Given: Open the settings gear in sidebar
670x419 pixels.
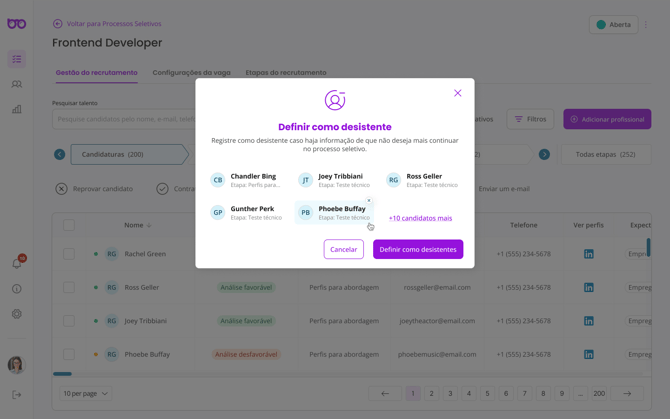Looking at the screenshot, I should pyautogui.click(x=17, y=314).
